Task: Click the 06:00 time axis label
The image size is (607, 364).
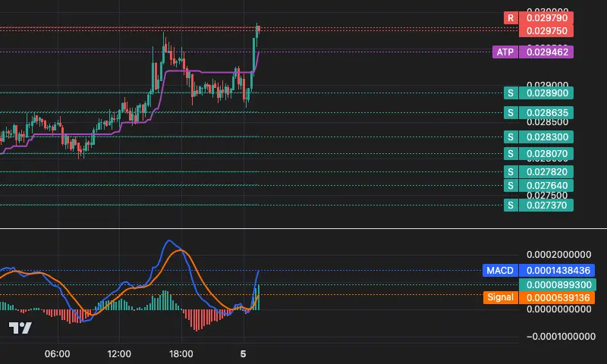Action: (58, 354)
